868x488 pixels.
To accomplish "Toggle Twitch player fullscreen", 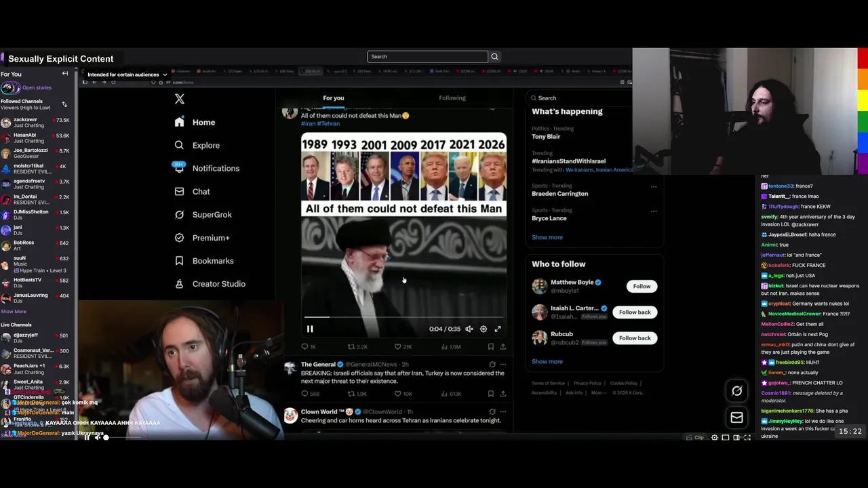I will 747,438.
